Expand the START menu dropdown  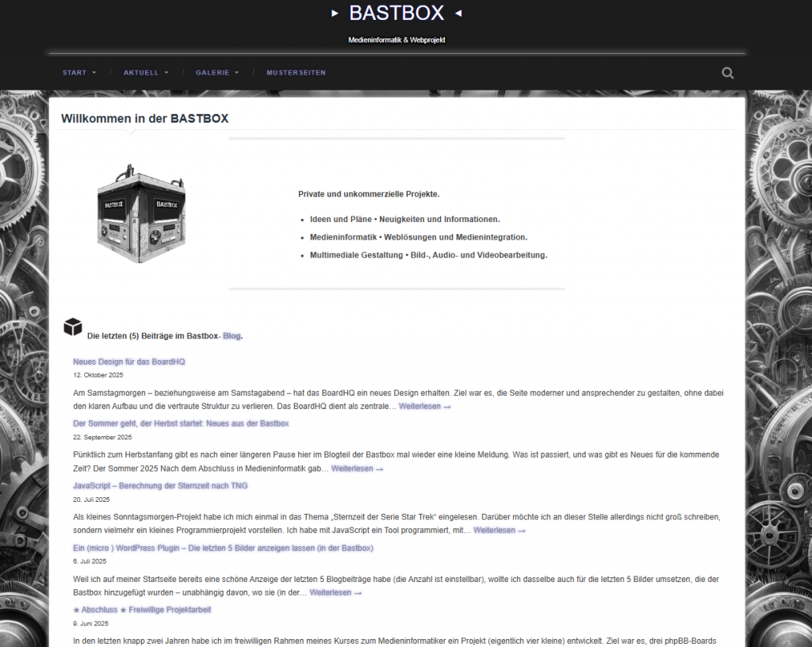click(79, 73)
